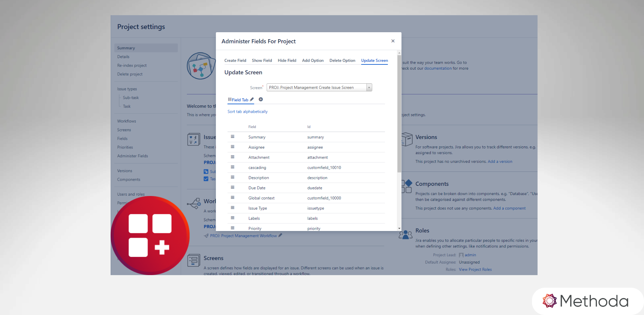Open Screens in the sidebar
644x315 pixels.
click(x=124, y=130)
